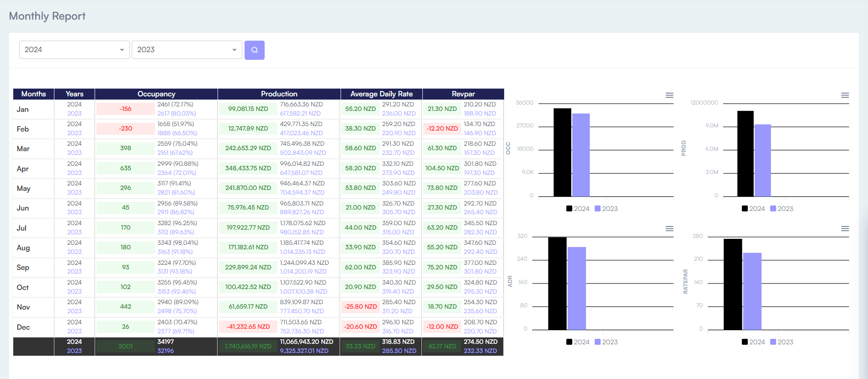Viewport: 868px width, 379px height.
Task: Click the Production column header
Action: [279, 94]
